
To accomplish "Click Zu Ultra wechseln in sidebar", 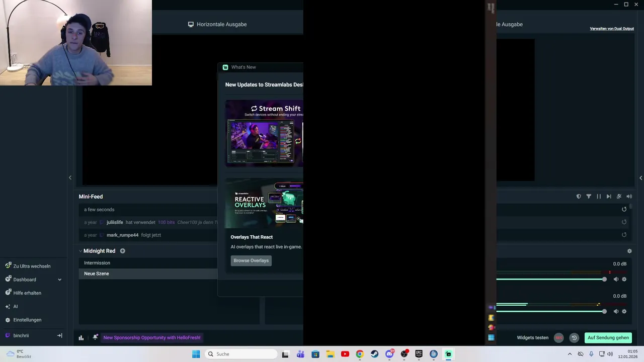I will coord(28,266).
